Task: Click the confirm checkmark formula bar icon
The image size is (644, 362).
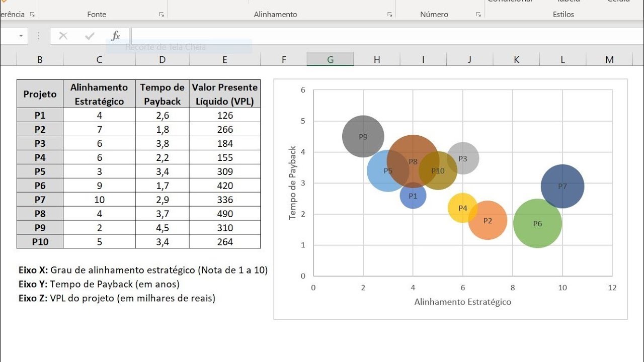Action: coord(90,36)
